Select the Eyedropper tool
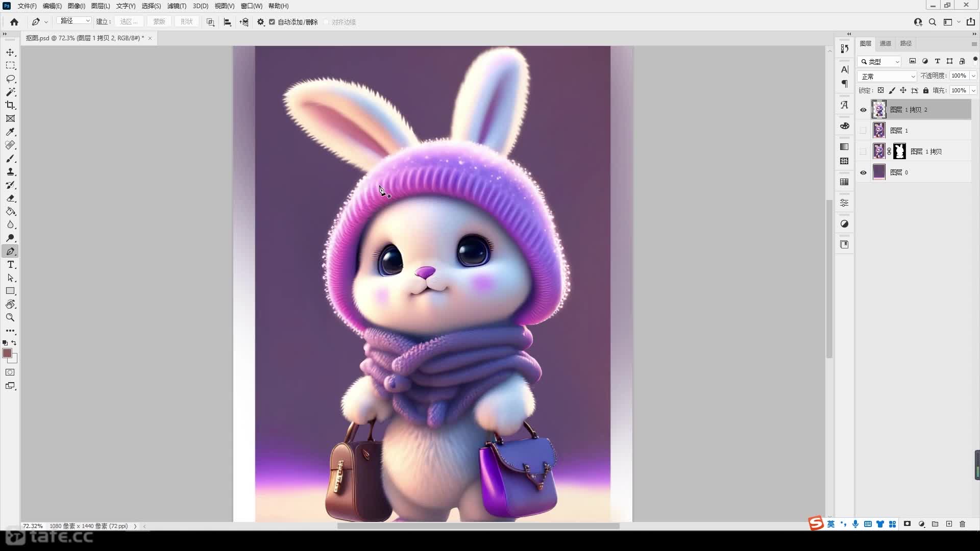Viewport: 980px width, 551px height. click(x=10, y=132)
